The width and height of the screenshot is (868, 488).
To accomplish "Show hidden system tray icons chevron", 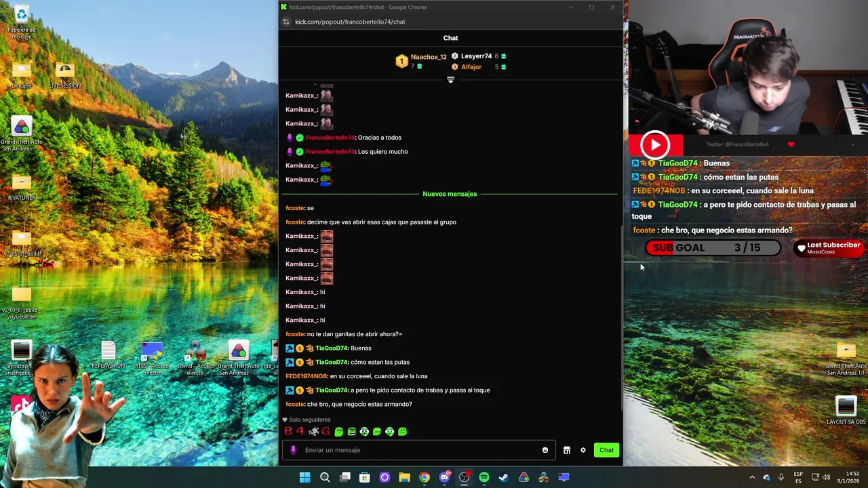I will point(751,477).
